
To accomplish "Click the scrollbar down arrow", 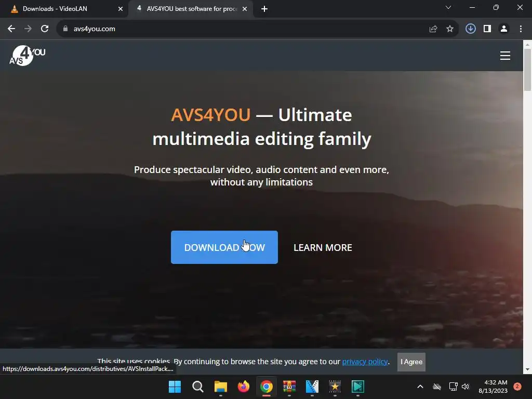I will [527, 369].
